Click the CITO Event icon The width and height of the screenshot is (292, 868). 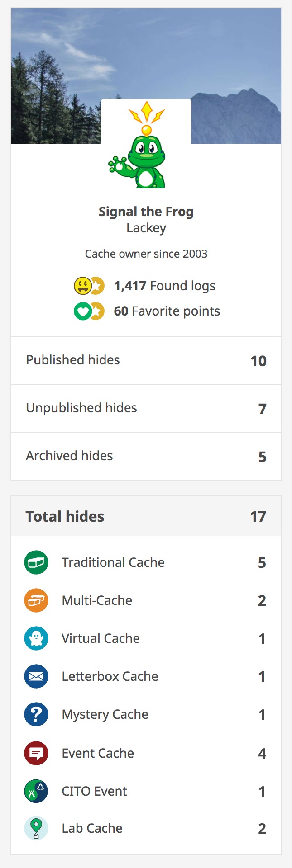tap(36, 791)
